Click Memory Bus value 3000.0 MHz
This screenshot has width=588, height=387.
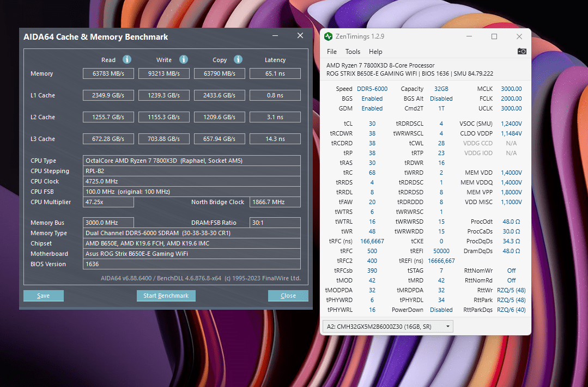(108, 223)
